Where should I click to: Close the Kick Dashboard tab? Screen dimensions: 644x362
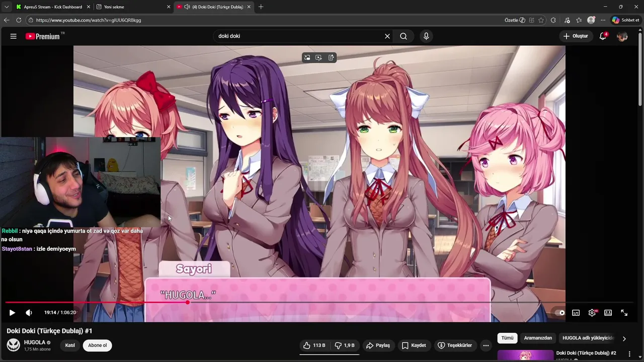[x=89, y=7]
